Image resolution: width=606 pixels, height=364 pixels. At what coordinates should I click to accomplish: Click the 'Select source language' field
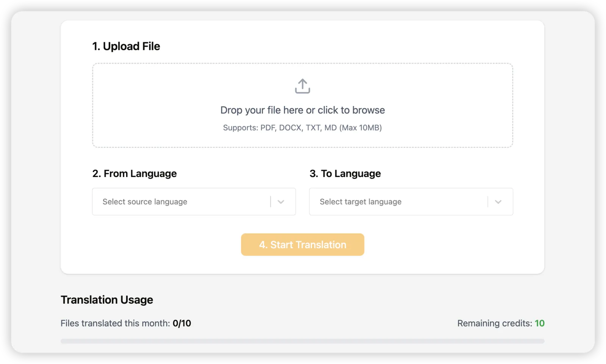[194, 202]
